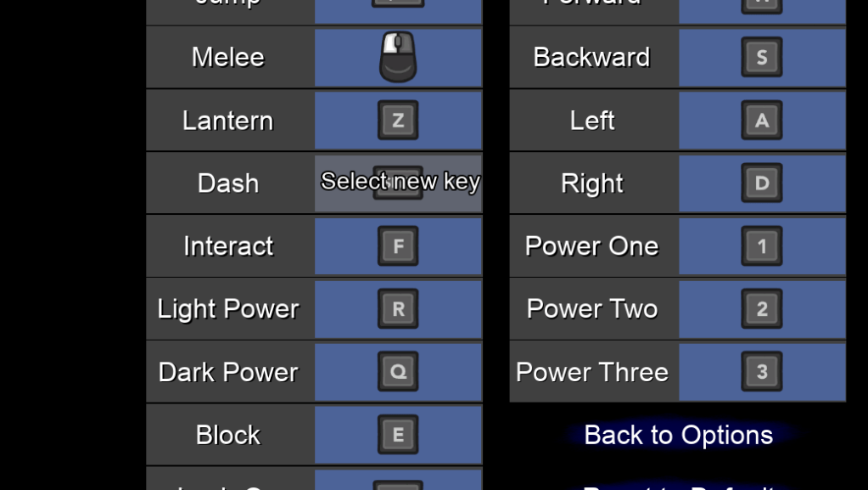Click the R key icon for Light Power
The height and width of the screenshot is (490, 868).
pyautogui.click(x=398, y=309)
